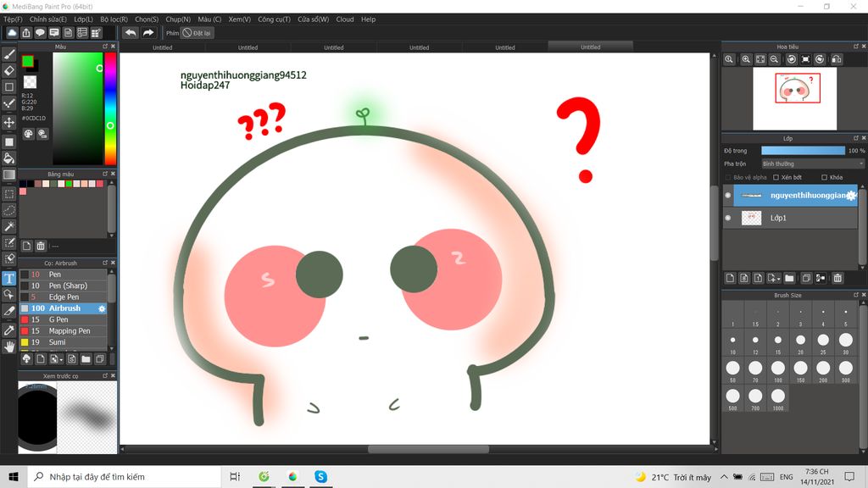Select the Rectangle selection tool
The image size is (868, 488).
click(x=8, y=194)
